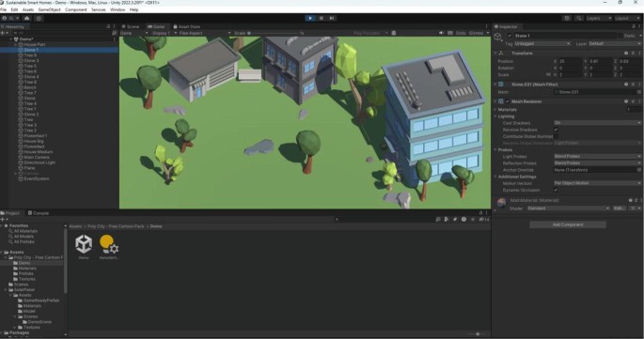Switch to the Scene tab

131,26
